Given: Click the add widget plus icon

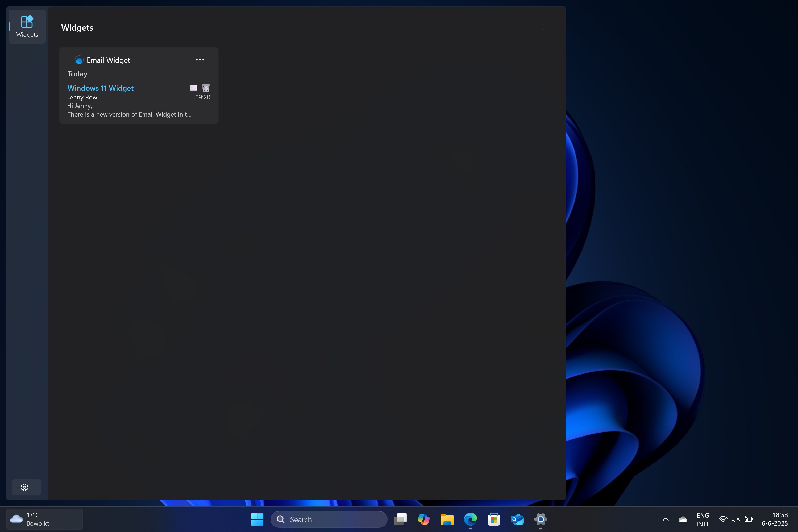Looking at the screenshot, I should click(541, 28).
